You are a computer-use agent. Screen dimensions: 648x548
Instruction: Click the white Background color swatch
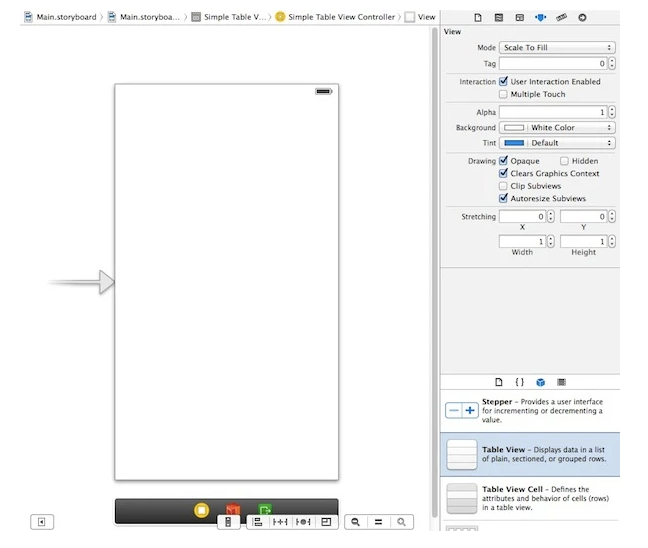tap(514, 128)
